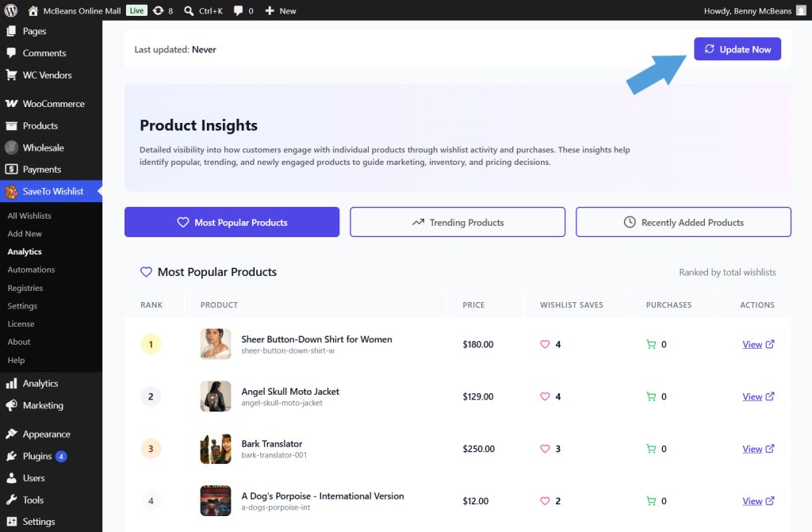This screenshot has height=532, width=812.
Task: View Sheer Button-Down Shirt for Women
Action: 758,344
